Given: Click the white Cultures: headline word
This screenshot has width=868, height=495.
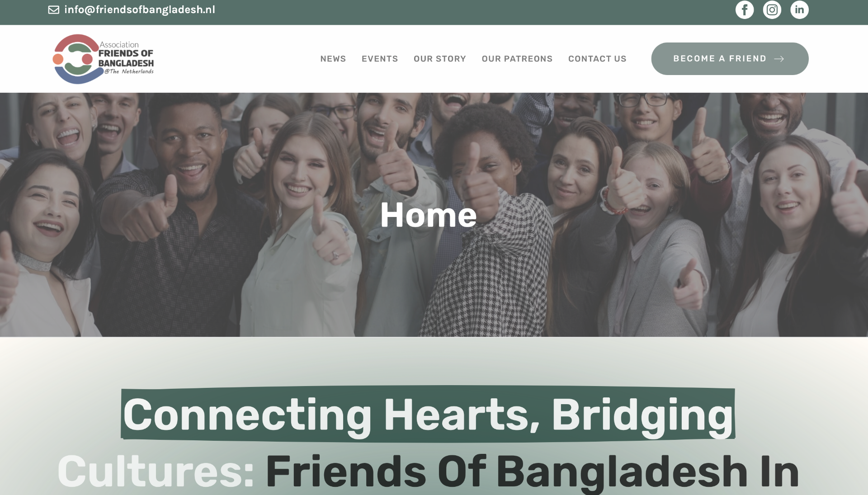Looking at the screenshot, I should [x=156, y=471].
